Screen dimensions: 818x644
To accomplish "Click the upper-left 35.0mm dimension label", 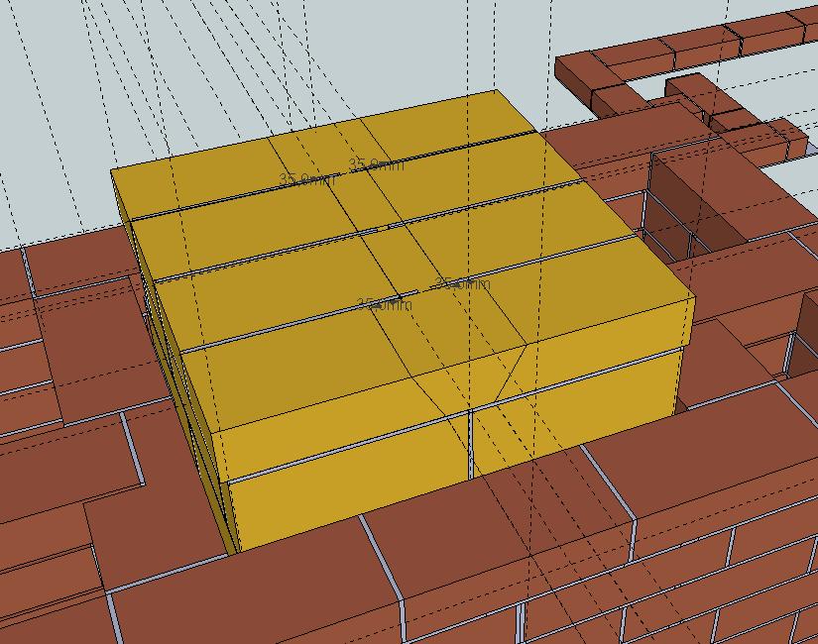I will point(306,180).
